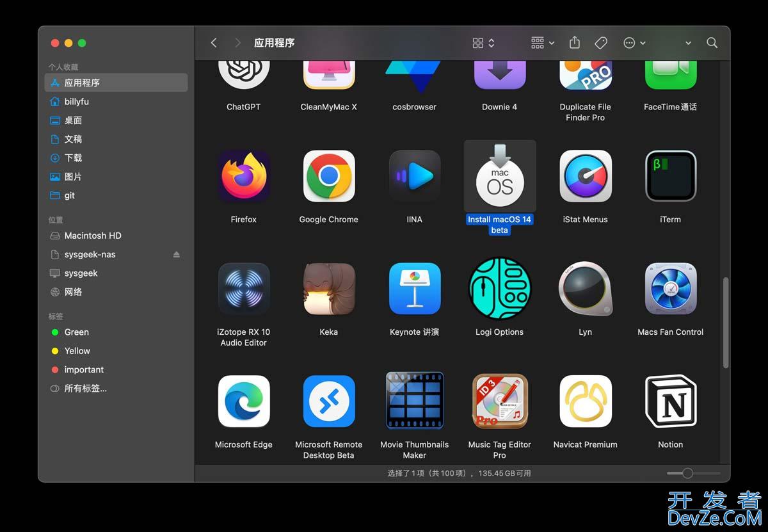Open the sysgeek computer in sidebar
The width and height of the screenshot is (768, 532).
click(116, 273)
